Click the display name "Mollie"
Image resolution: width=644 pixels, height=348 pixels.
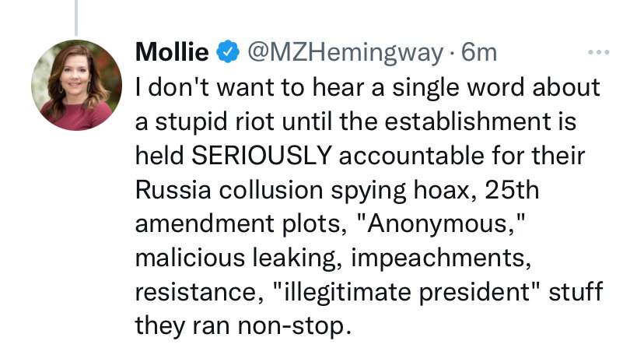coord(172,53)
